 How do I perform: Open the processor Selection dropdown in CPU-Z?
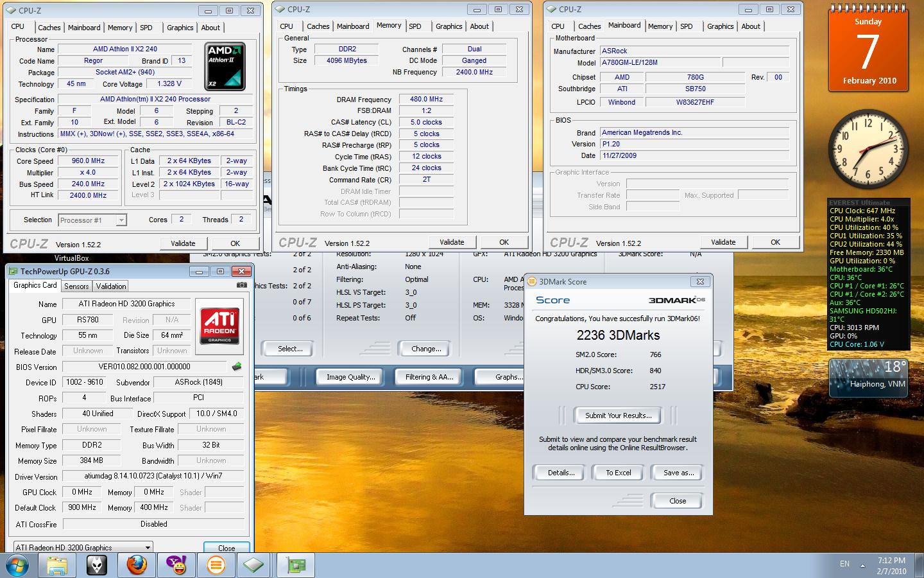coord(92,220)
